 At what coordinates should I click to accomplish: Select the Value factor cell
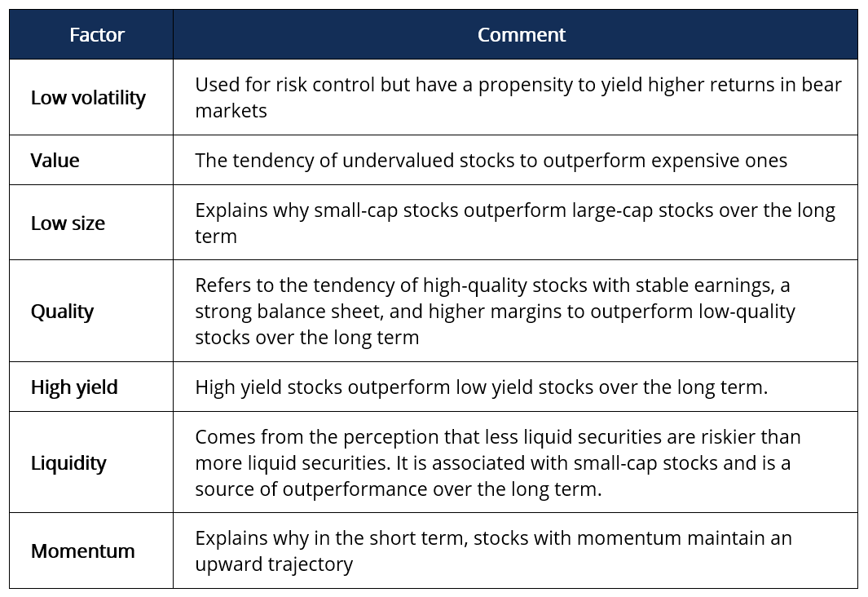(91, 160)
